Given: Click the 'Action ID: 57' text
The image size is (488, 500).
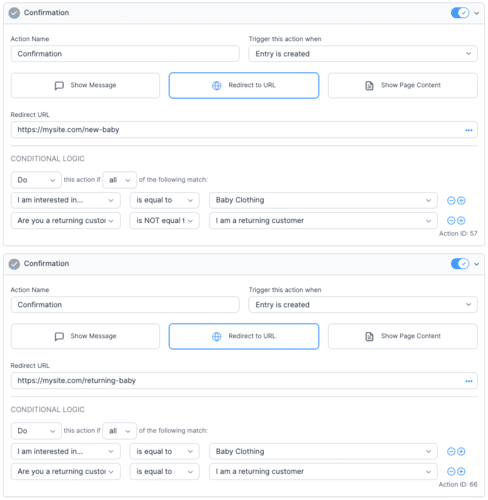Looking at the screenshot, I should click(x=458, y=234).
